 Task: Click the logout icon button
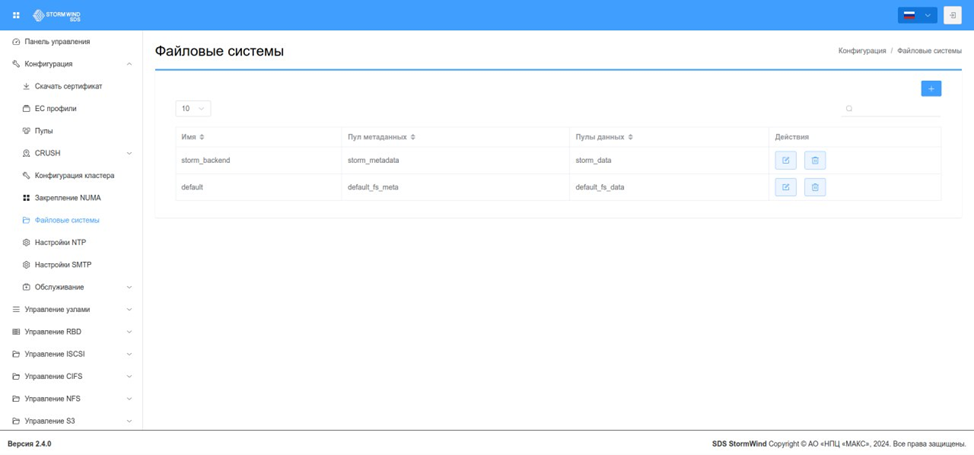click(952, 16)
